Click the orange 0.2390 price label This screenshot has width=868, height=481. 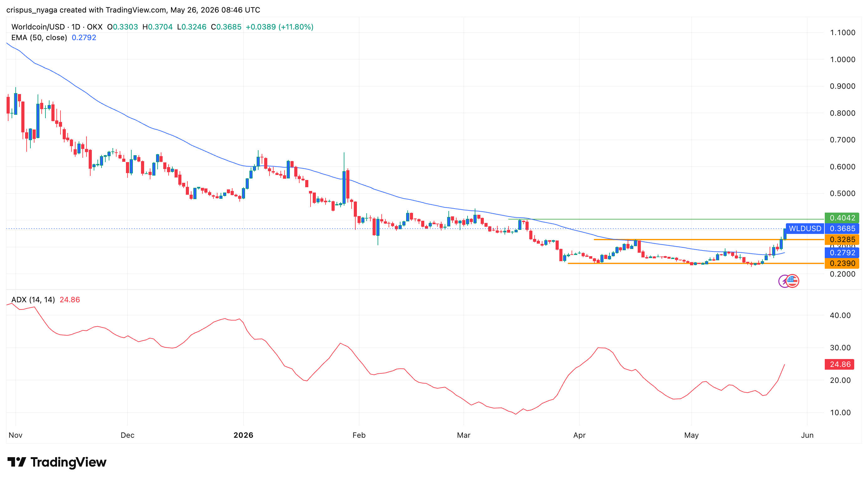(842, 263)
